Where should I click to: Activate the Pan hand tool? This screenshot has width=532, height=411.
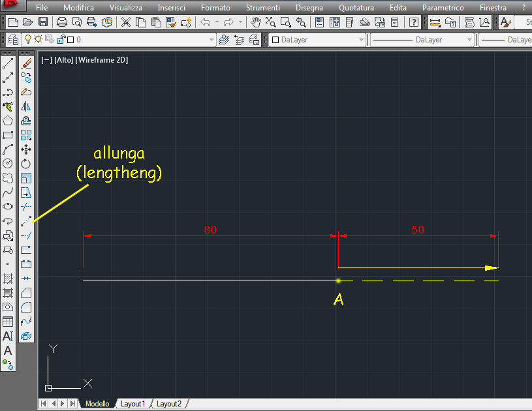(x=255, y=22)
